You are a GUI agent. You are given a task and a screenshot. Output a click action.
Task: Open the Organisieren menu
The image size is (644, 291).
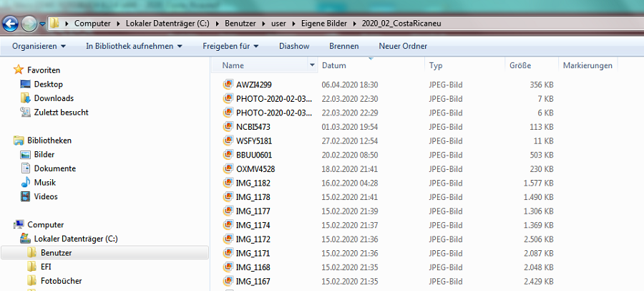[39, 46]
